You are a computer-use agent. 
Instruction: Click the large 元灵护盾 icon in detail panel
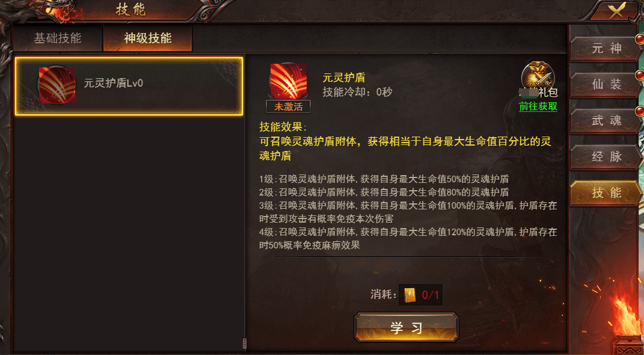tap(288, 81)
